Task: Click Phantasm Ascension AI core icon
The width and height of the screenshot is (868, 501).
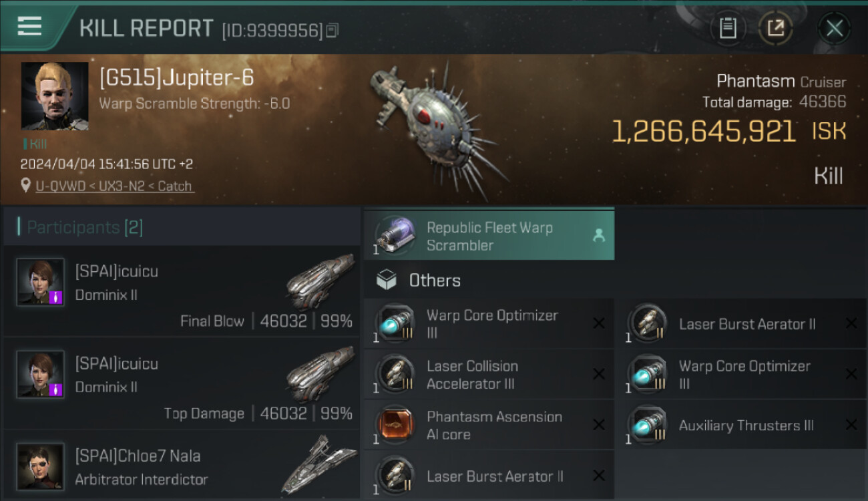Action: pyautogui.click(x=394, y=425)
